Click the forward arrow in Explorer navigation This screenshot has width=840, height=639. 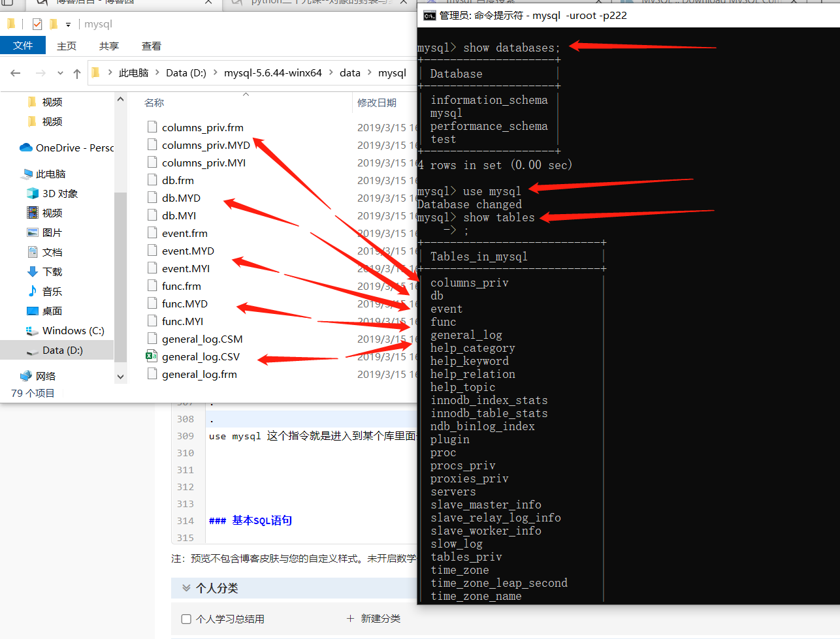point(40,73)
